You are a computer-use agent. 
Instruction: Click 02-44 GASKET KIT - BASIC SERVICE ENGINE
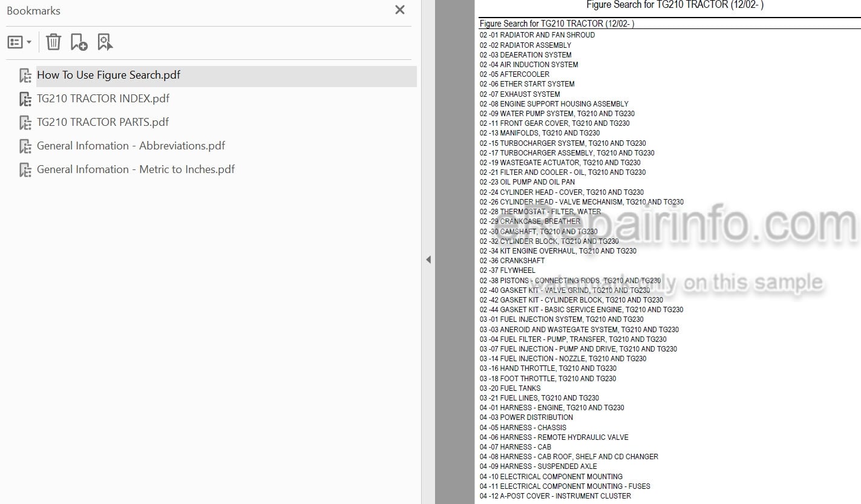click(x=581, y=310)
